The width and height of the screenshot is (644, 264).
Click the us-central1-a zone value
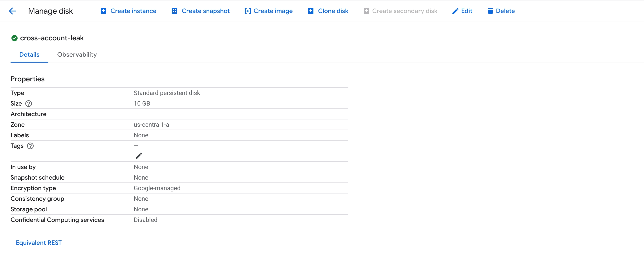tap(151, 125)
